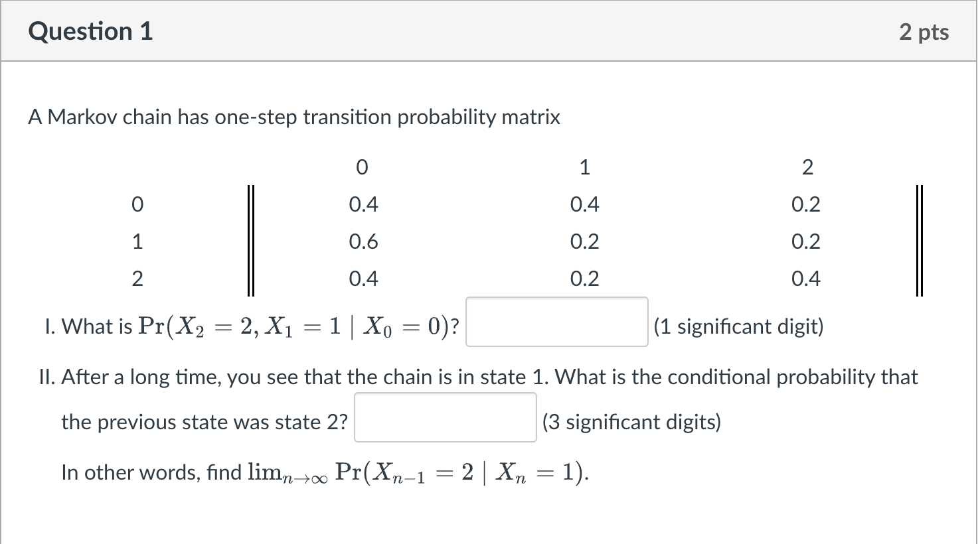Click the column header labeled 0

point(362,167)
